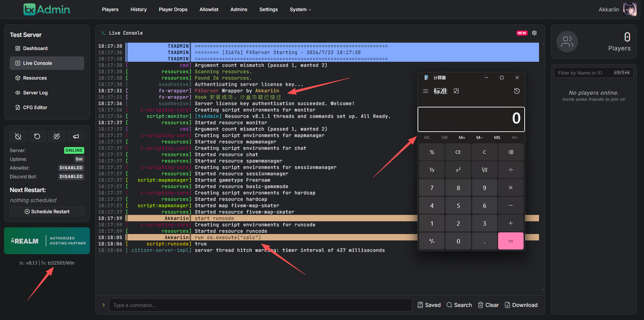
Task: Click the calculator divide key
Action: tap(511, 170)
